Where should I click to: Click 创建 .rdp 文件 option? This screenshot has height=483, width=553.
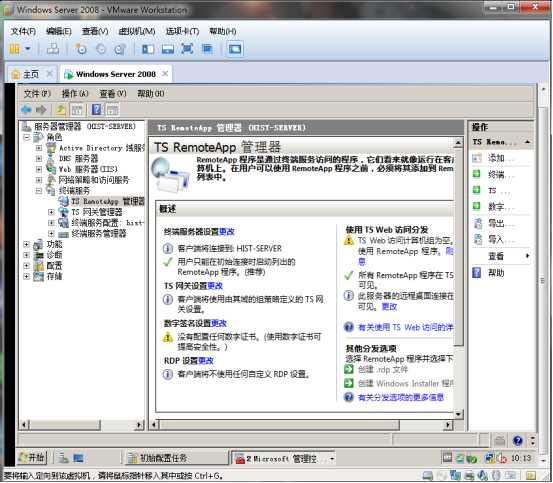tap(383, 369)
